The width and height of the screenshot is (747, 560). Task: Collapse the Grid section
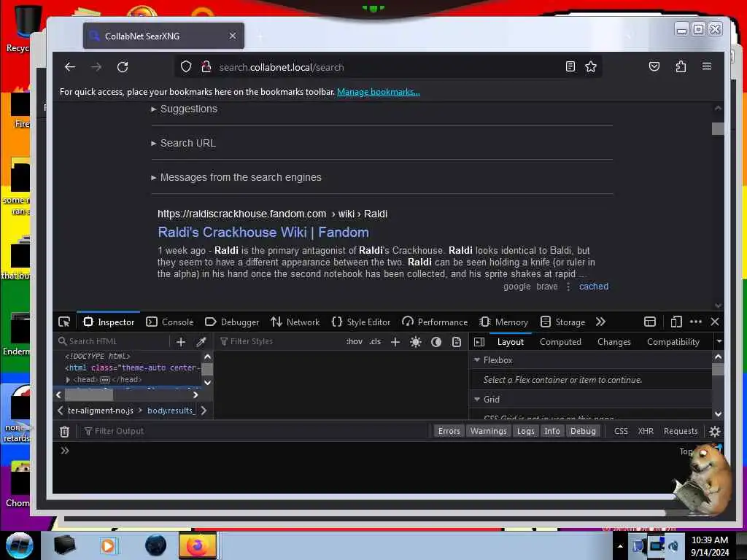tap(477, 399)
